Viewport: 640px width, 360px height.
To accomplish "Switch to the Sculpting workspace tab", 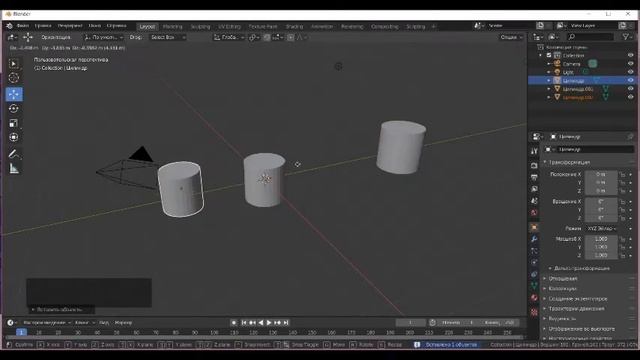I will pos(200,27).
